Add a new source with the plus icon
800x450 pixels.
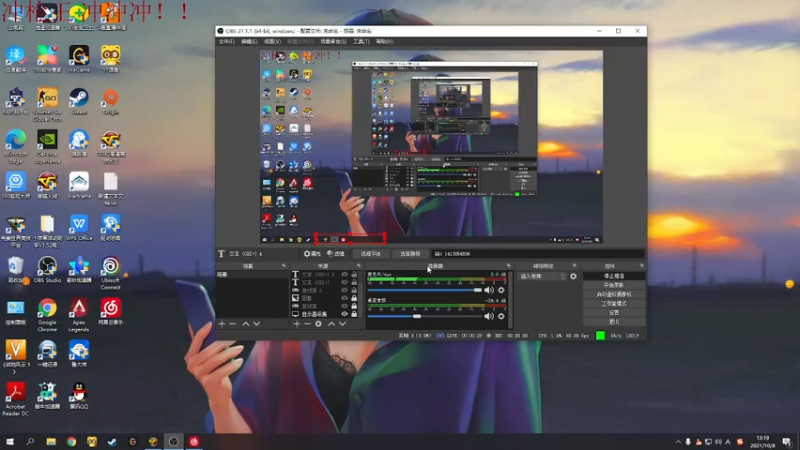click(296, 324)
